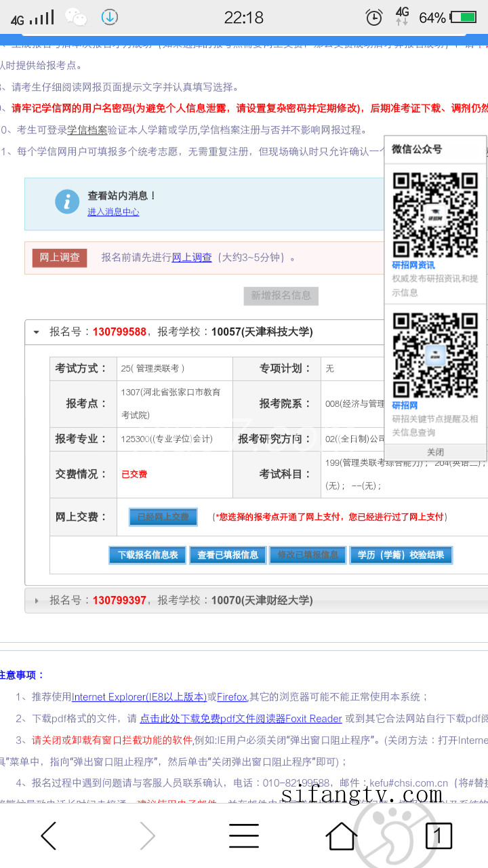Tap the browser back arrow
This screenshot has height=868, width=488.
49,836
